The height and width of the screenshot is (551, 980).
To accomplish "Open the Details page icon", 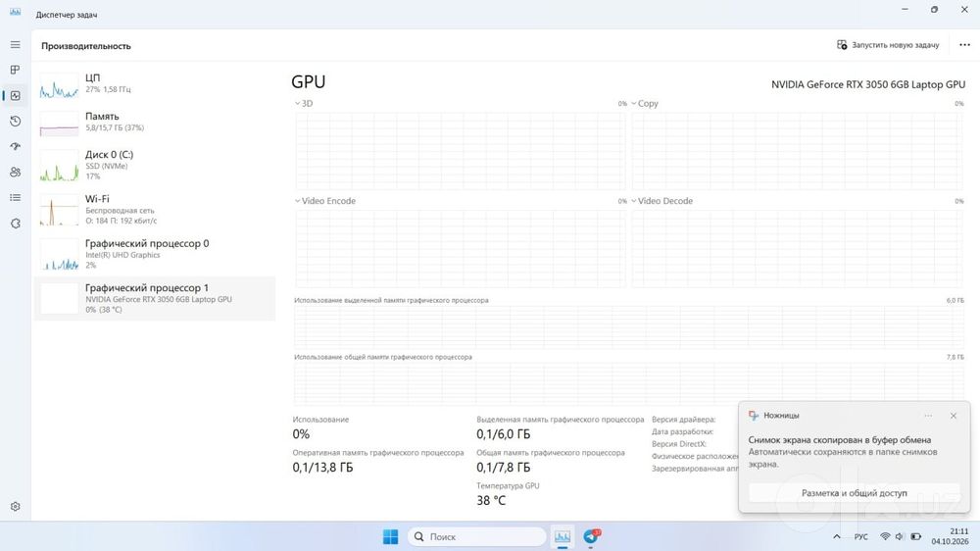I will point(15,198).
